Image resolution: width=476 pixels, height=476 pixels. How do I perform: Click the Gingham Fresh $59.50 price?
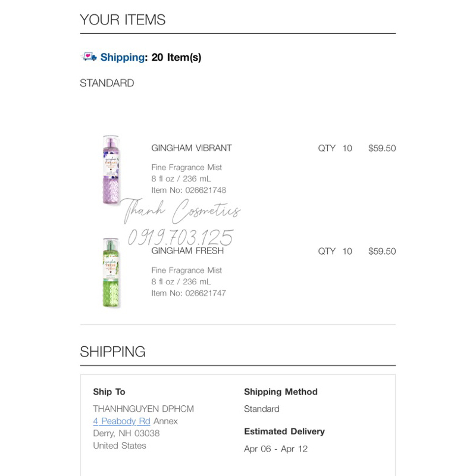382,251
